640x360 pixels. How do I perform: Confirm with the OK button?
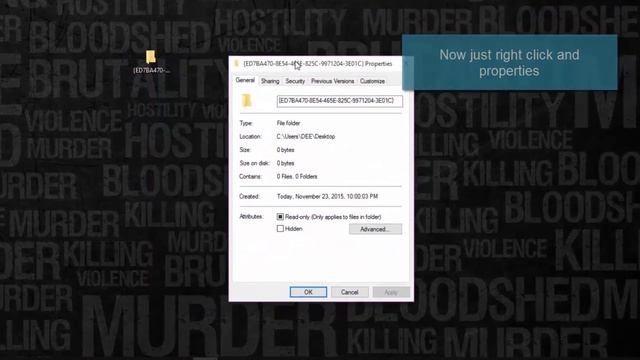(308, 292)
